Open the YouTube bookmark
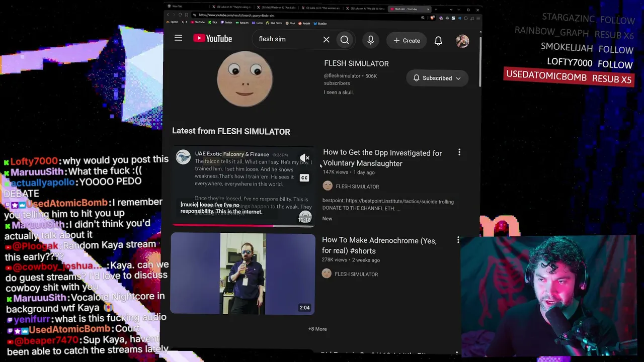Viewport: 644px width, 362px height. (198, 22)
